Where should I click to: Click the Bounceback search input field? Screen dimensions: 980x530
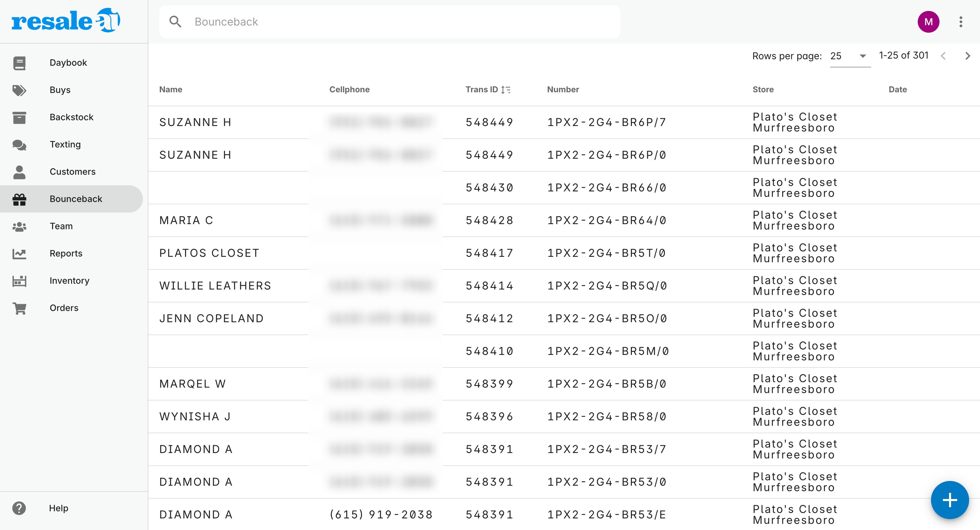tap(403, 22)
